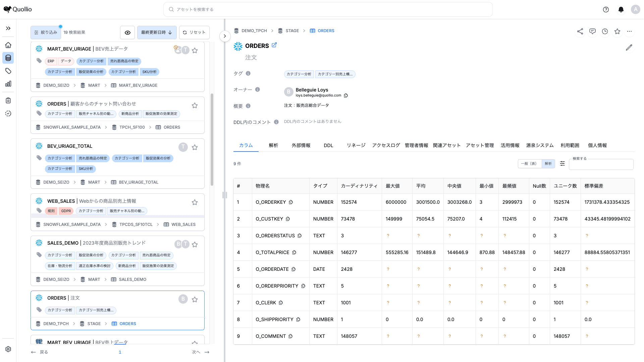Open the 最終更新日時 sort dropdown
This screenshot has height=362, width=644.
pyautogui.click(x=157, y=33)
